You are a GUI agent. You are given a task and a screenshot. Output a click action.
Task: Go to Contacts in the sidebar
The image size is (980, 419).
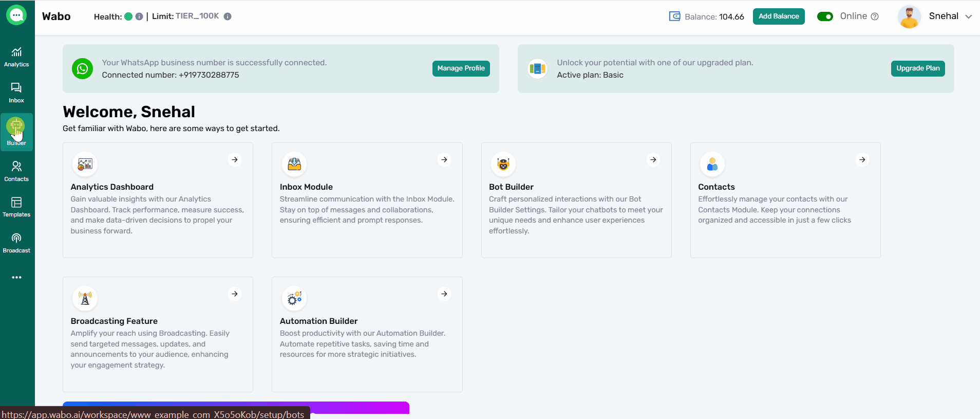(x=16, y=171)
